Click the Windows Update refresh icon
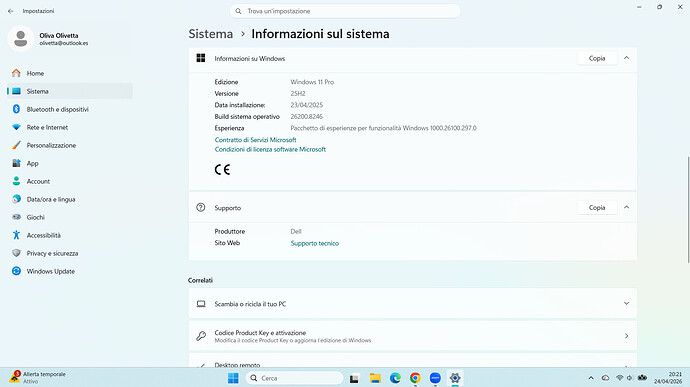The image size is (690, 387). coord(16,271)
